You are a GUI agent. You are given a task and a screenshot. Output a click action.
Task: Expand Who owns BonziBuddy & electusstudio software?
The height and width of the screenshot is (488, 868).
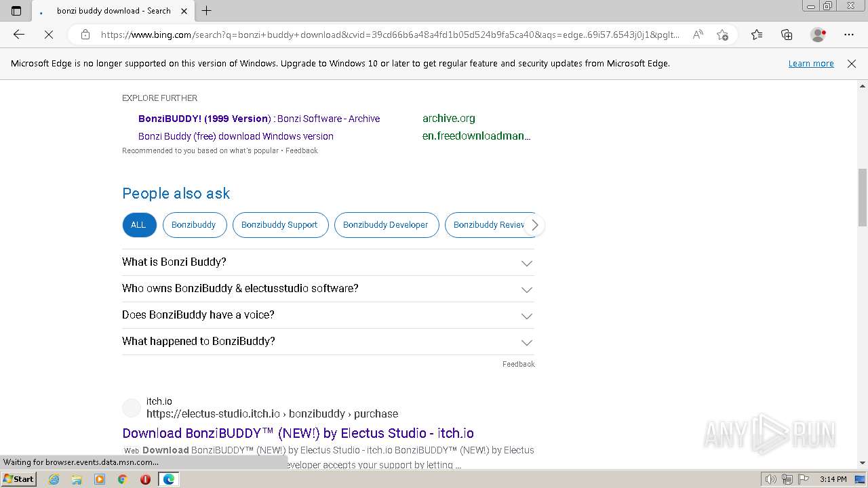pos(328,289)
